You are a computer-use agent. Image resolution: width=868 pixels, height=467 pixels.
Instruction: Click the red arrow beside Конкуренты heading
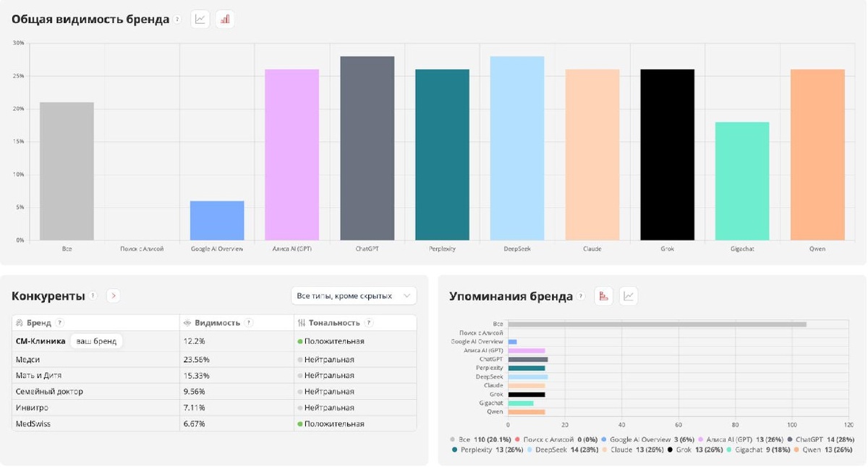[113, 295]
